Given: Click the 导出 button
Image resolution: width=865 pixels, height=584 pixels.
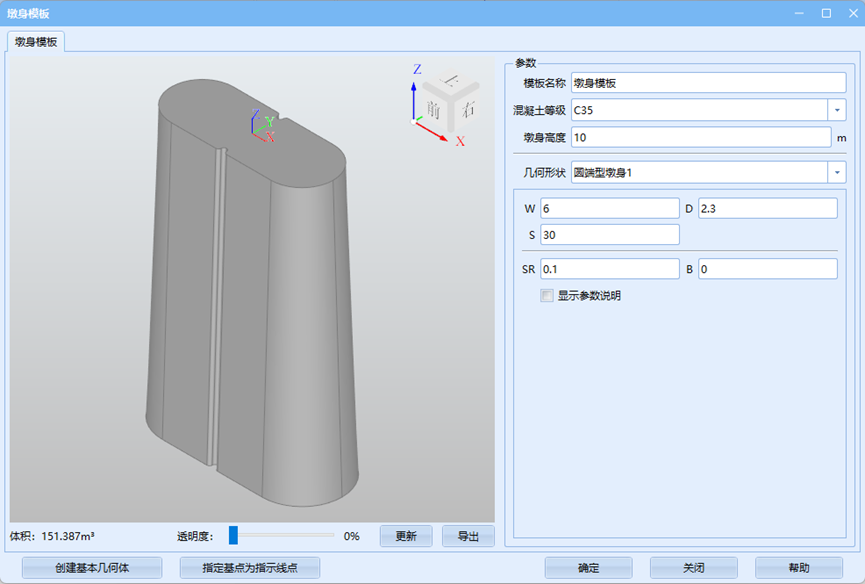Looking at the screenshot, I should click(468, 536).
